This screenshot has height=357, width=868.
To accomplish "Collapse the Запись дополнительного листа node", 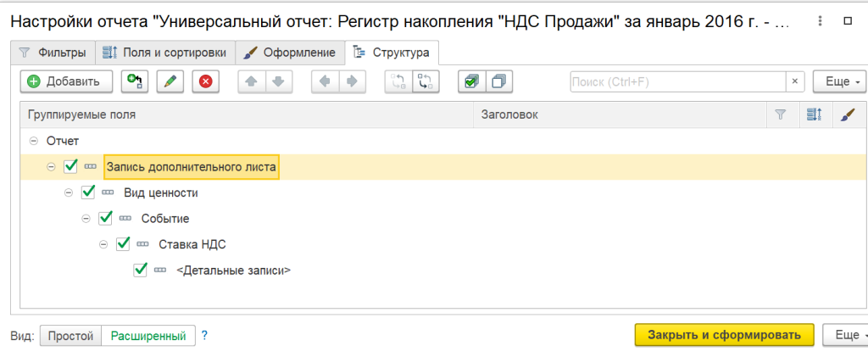I will pos(51,166).
